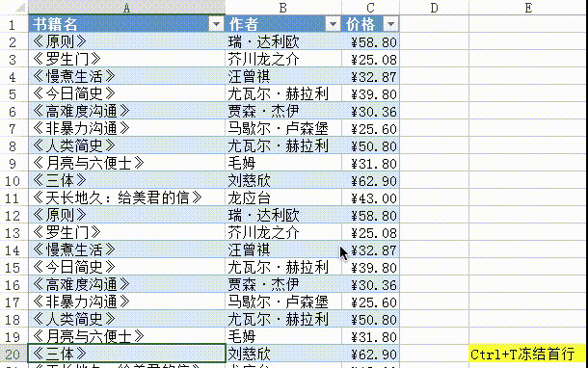
Task: Select row 14 header
Action: pos(13,250)
